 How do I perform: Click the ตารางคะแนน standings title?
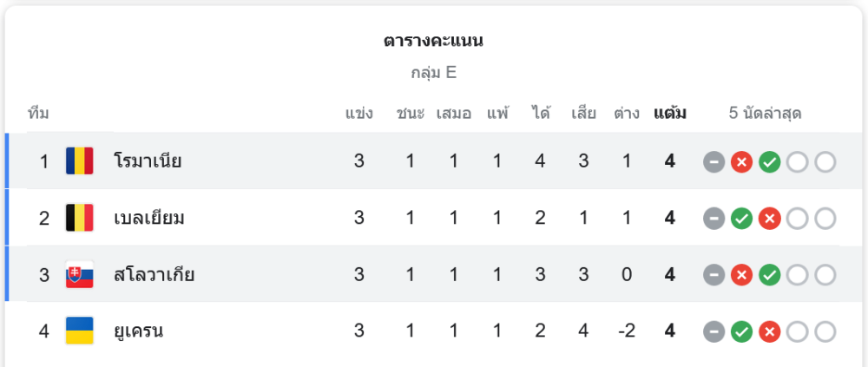click(x=433, y=41)
